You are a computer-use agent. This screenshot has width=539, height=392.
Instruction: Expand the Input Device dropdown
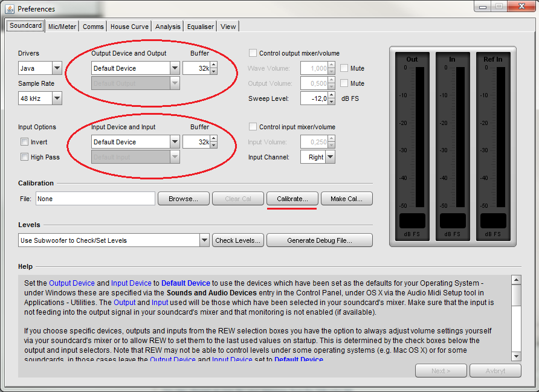click(x=175, y=141)
